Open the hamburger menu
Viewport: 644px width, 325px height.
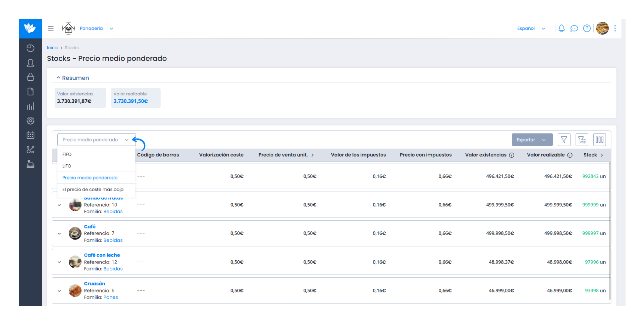coord(51,28)
